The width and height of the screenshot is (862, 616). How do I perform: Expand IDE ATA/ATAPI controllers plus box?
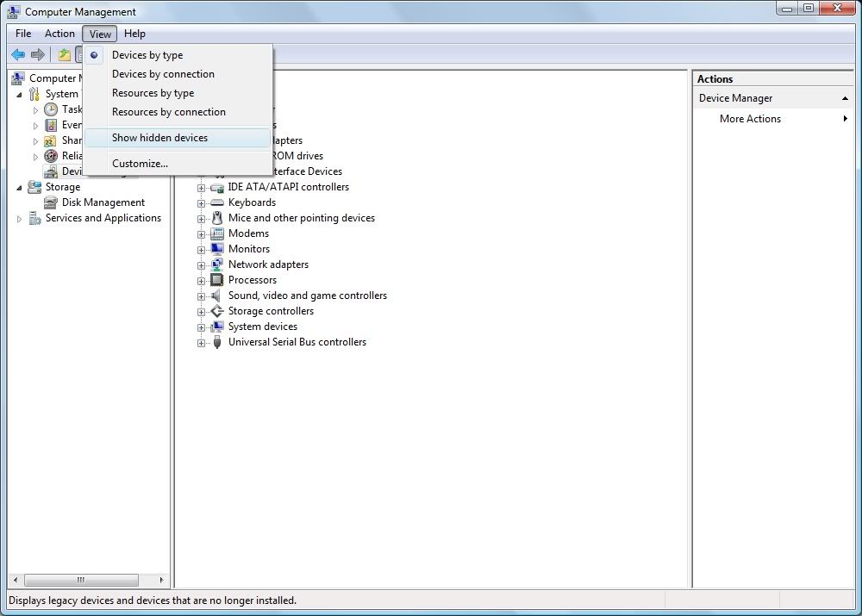201,188
